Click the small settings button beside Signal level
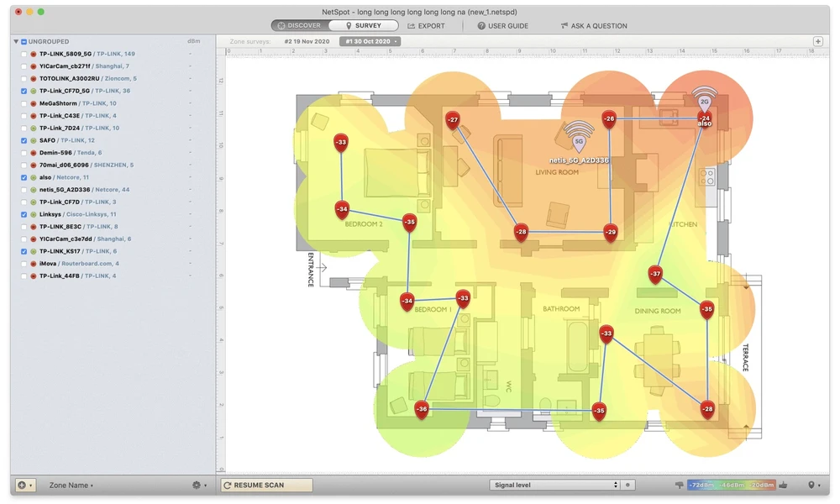Screen dimensions: 840x504 pos(629,486)
